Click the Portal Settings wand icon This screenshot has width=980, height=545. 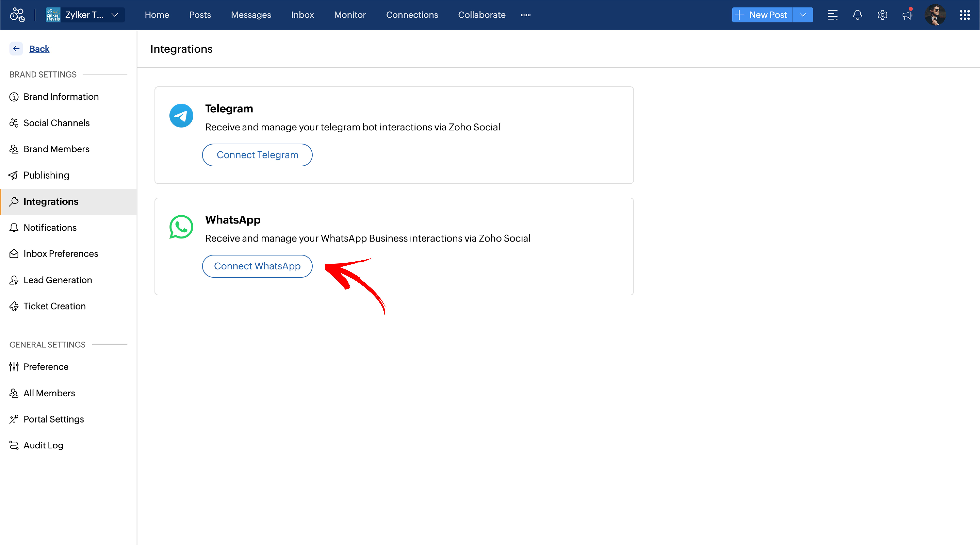(14, 419)
